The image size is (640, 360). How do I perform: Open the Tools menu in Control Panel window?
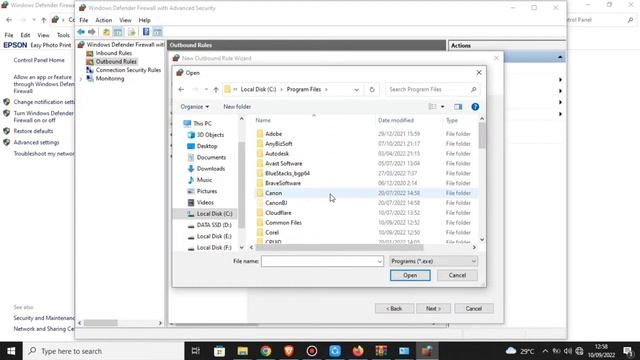[x=63, y=35]
